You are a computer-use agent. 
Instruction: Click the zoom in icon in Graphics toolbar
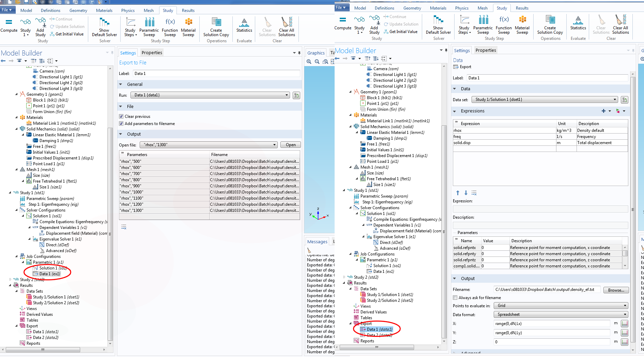tap(309, 62)
